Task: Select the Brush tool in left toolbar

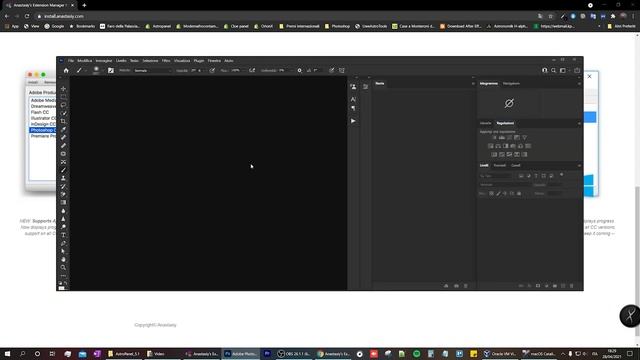Action: coord(63,170)
